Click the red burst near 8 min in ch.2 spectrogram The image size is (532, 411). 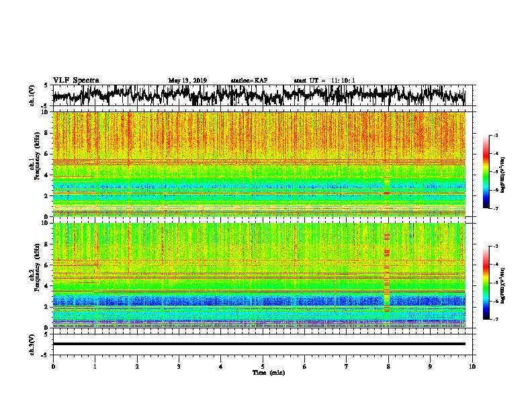pos(387,272)
